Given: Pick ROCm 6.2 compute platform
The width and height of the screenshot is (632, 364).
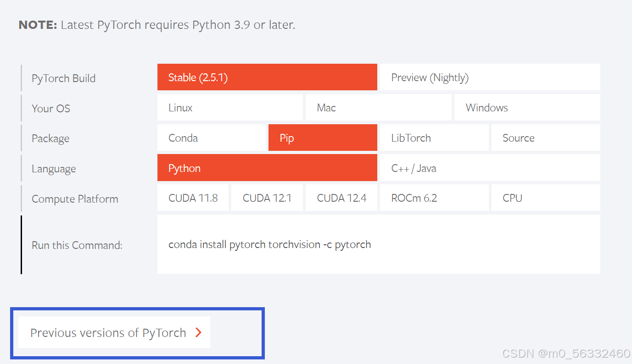Looking at the screenshot, I should pyautogui.click(x=434, y=198).
